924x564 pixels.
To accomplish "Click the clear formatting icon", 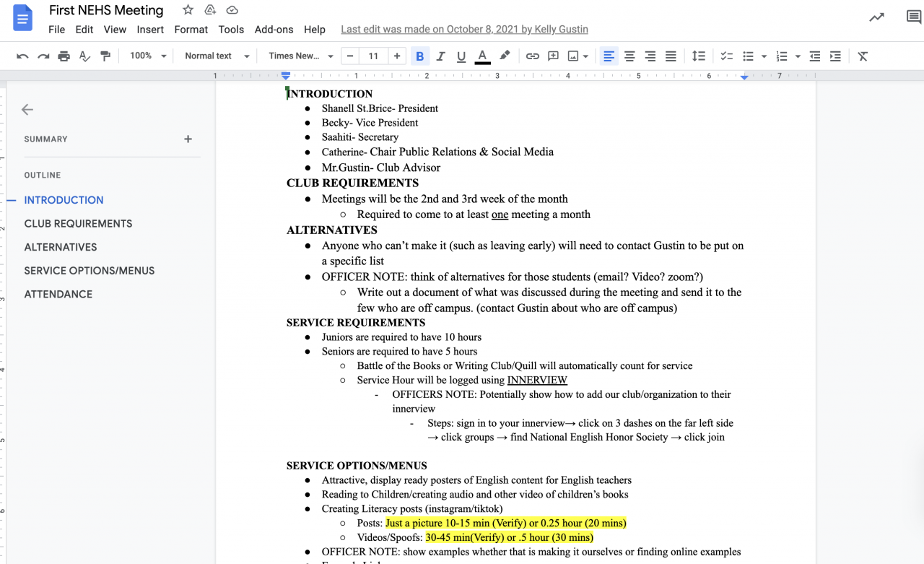I will pos(863,56).
